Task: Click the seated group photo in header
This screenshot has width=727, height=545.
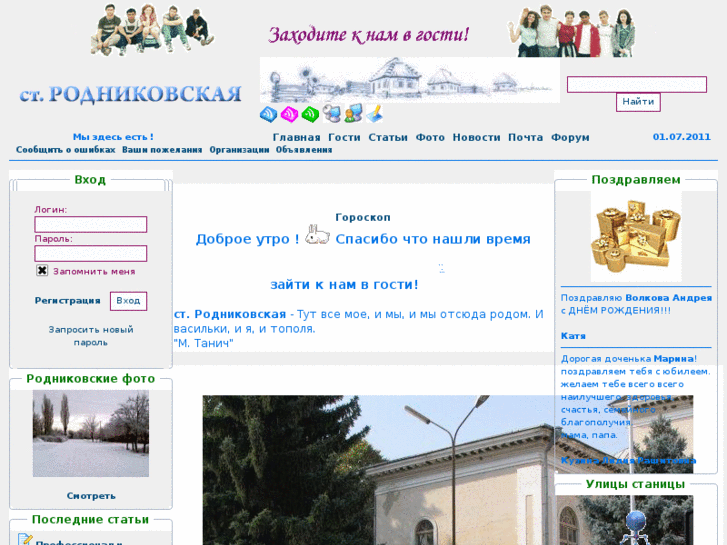Action: tap(153, 30)
